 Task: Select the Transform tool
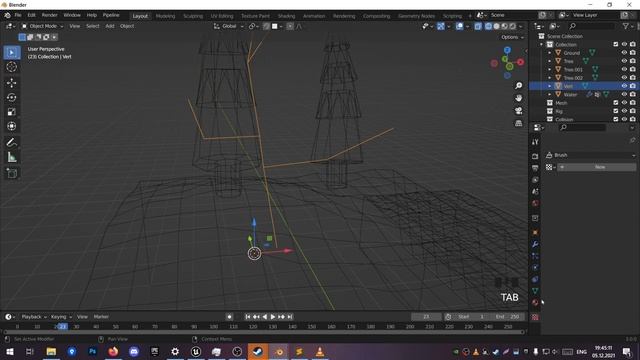coord(11,126)
